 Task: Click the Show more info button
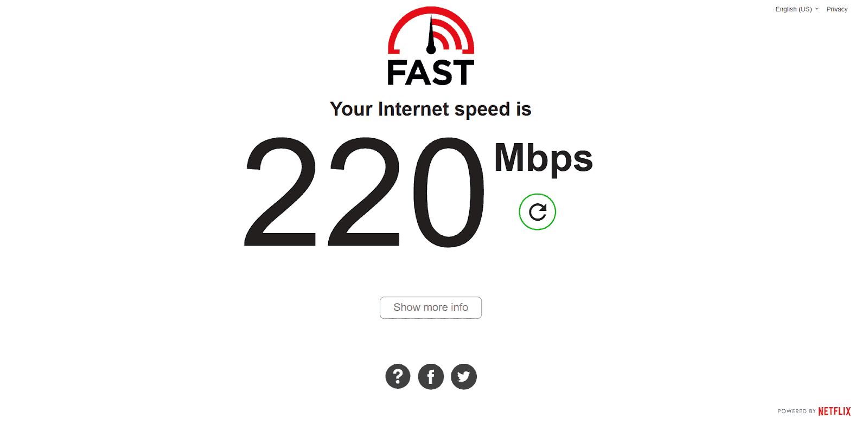(431, 307)
